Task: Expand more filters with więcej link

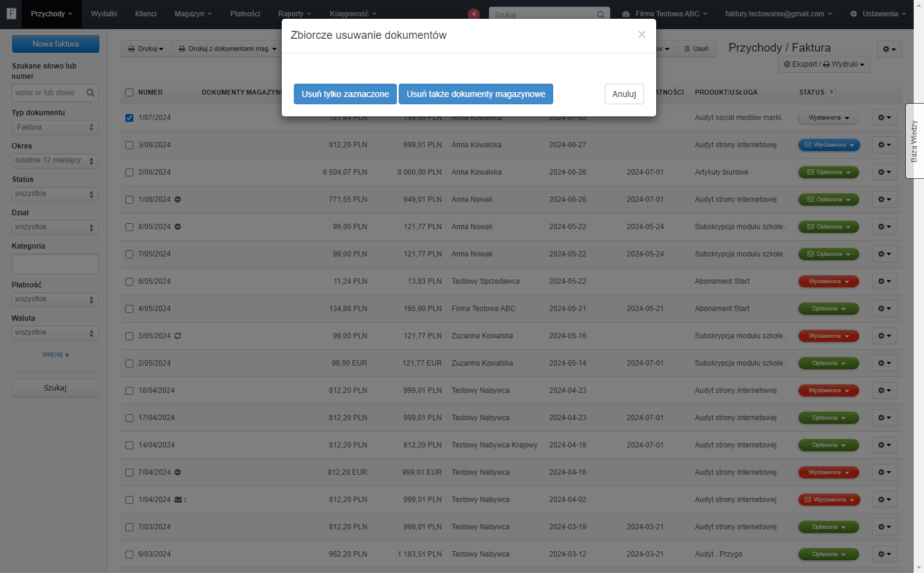Action: [56, 354]
